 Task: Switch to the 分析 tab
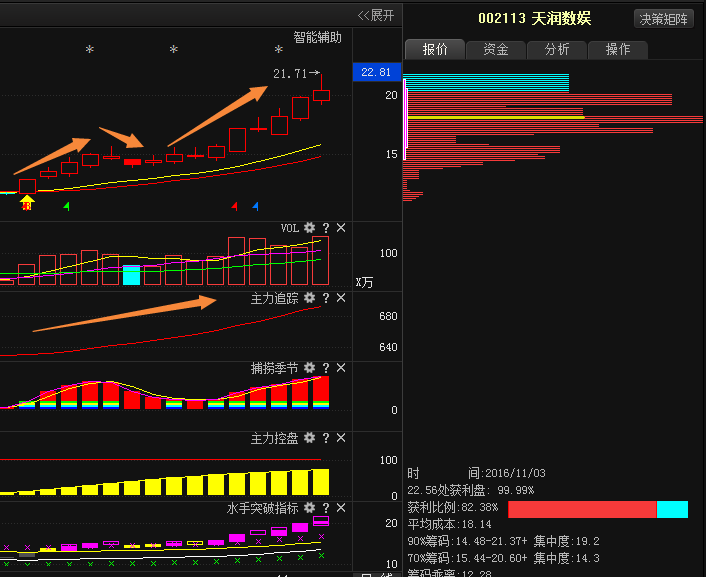(557, 49)
